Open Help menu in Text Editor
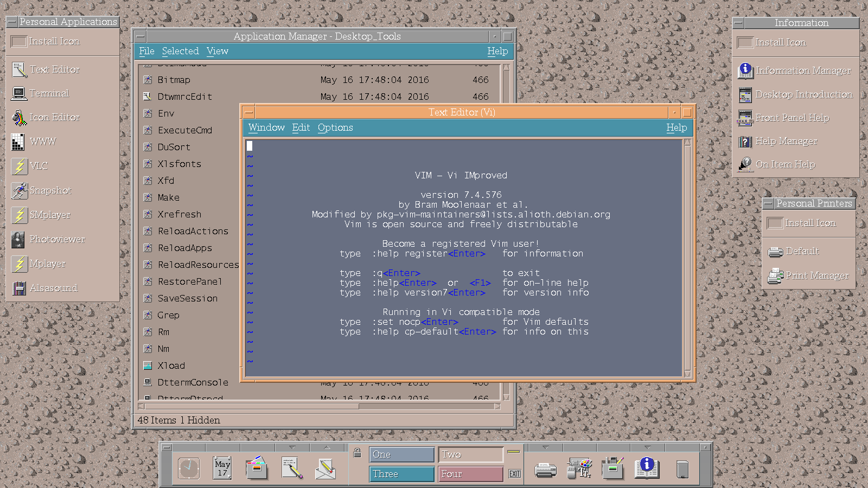The width and height of the screenshot is (868, 488). coord(676,127)
